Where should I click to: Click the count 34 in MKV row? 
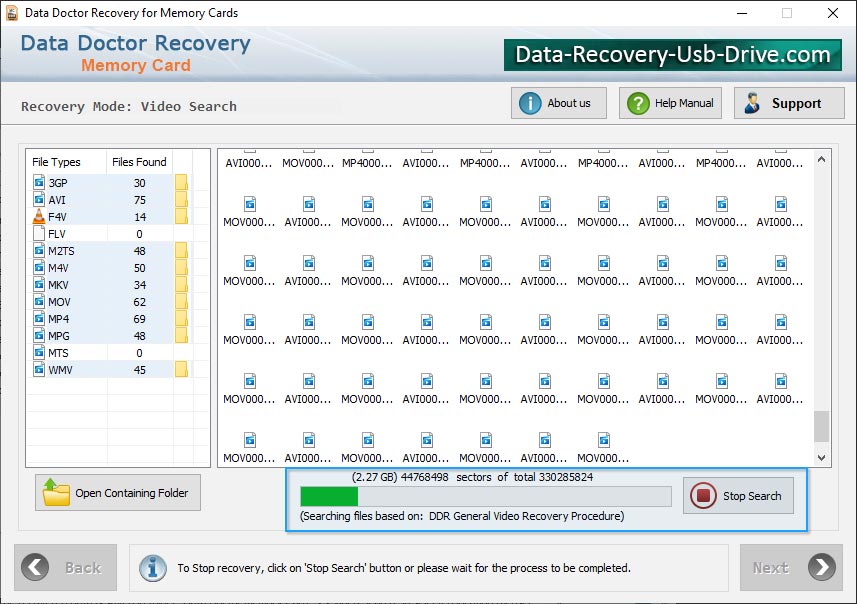point(139,285)
